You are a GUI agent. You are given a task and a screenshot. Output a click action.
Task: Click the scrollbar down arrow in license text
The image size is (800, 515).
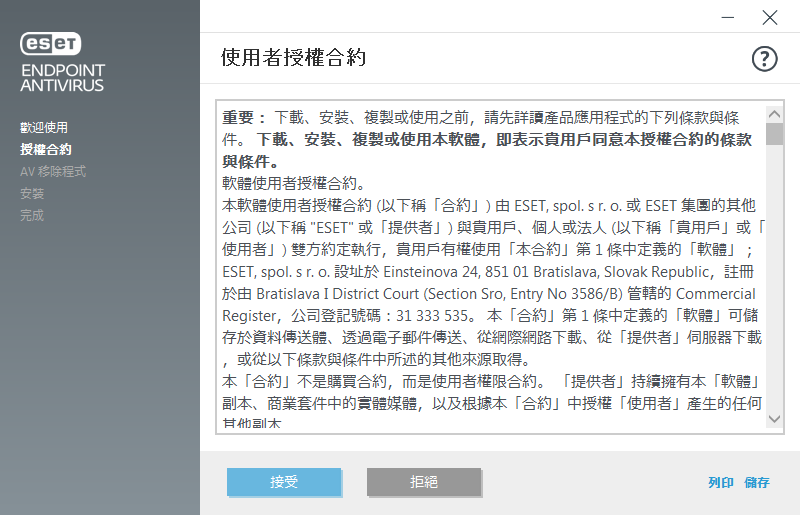[x=774, y=419]
